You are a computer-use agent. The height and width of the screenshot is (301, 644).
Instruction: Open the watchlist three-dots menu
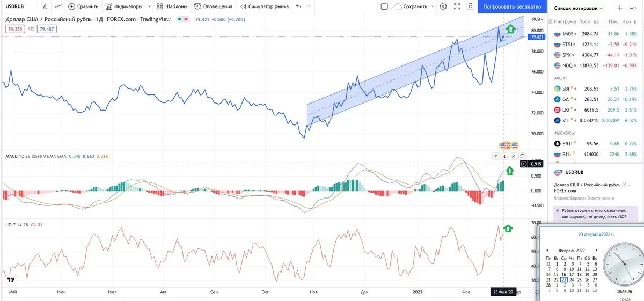[634, 8]
